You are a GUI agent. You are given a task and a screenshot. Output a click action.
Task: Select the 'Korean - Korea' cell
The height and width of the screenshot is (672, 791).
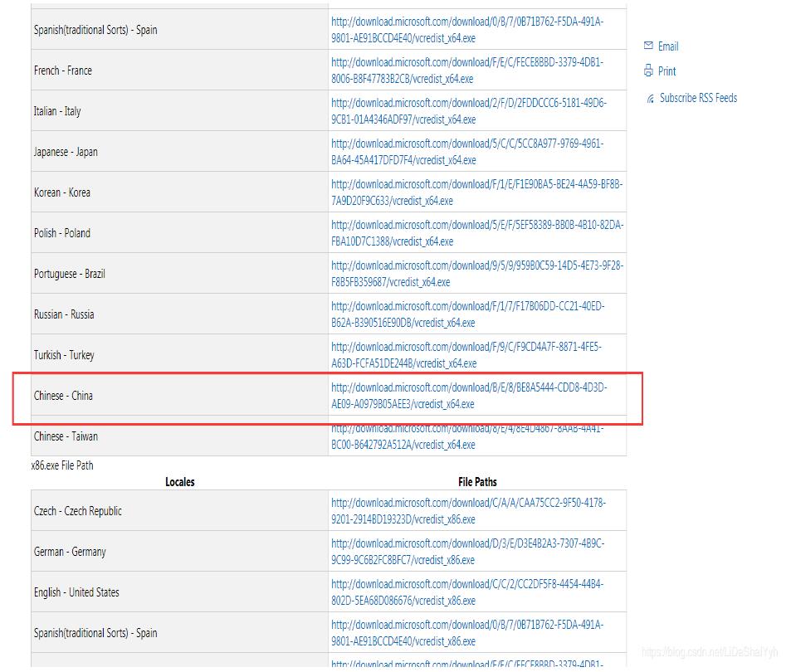coord(179,192)
